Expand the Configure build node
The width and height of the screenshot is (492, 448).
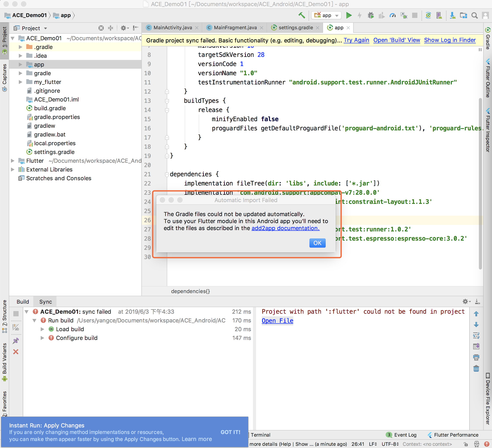(42, 338)
